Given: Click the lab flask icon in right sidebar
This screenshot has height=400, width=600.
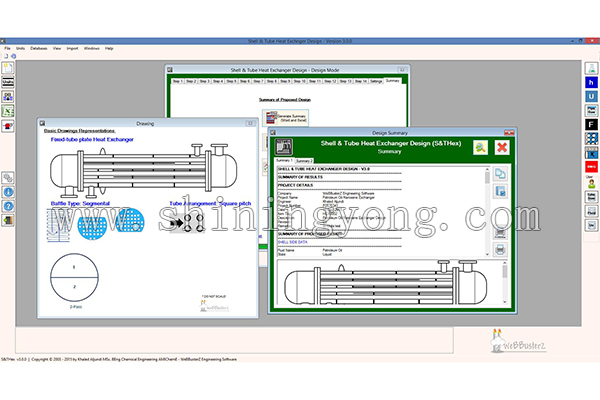Looking at the screenshot, I should pyautogui.click(x=592, y=68).
